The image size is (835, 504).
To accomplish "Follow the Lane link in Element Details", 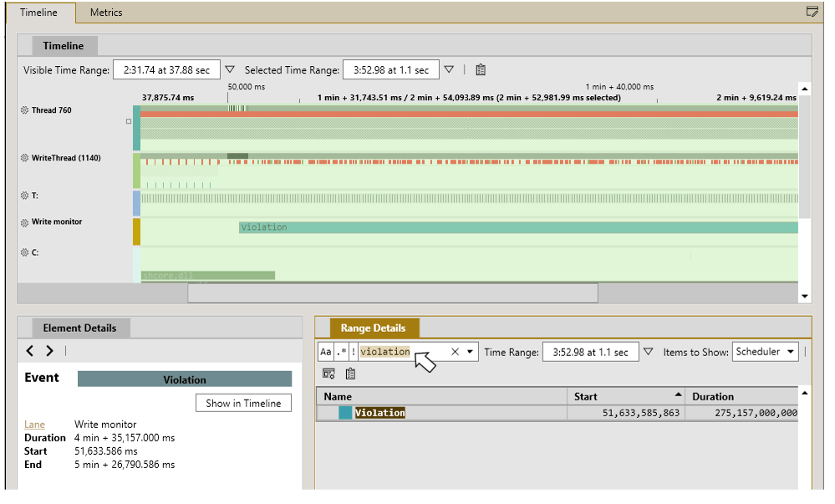I will click(34, 425).
